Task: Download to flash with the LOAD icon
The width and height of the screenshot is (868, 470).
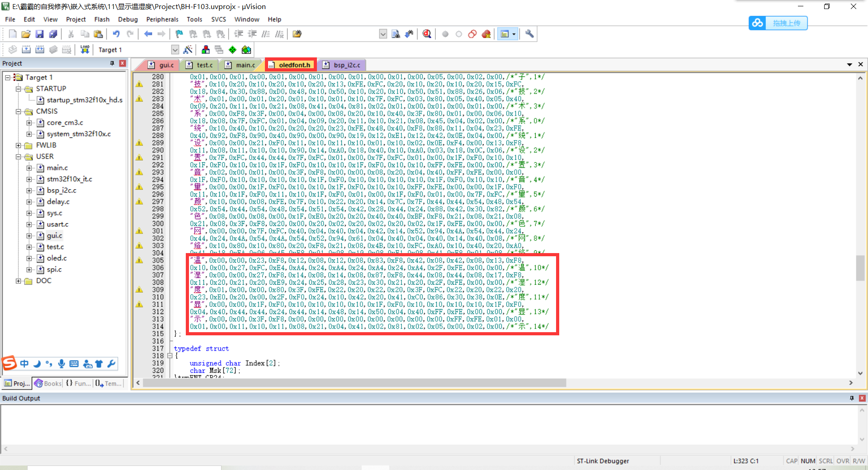Action: point(85,50)
